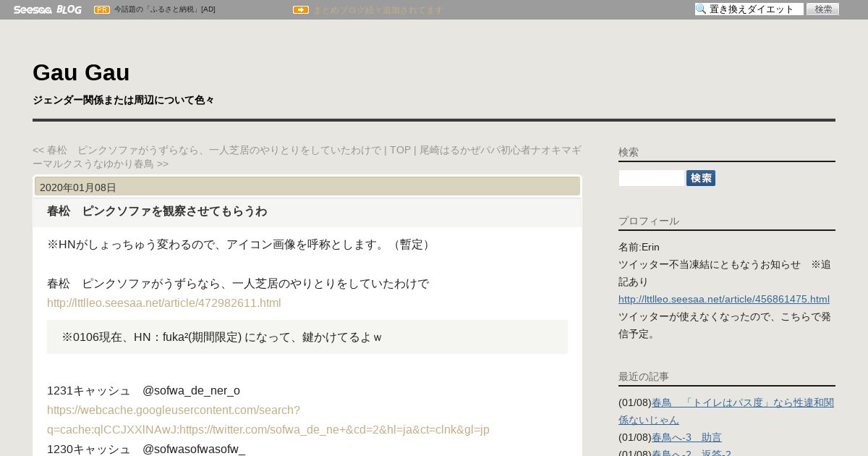This screenshot has width=868, height=456.
Task: Go to next article 尾崎はるかぜパパ初心者
Action: click(307, 157)
